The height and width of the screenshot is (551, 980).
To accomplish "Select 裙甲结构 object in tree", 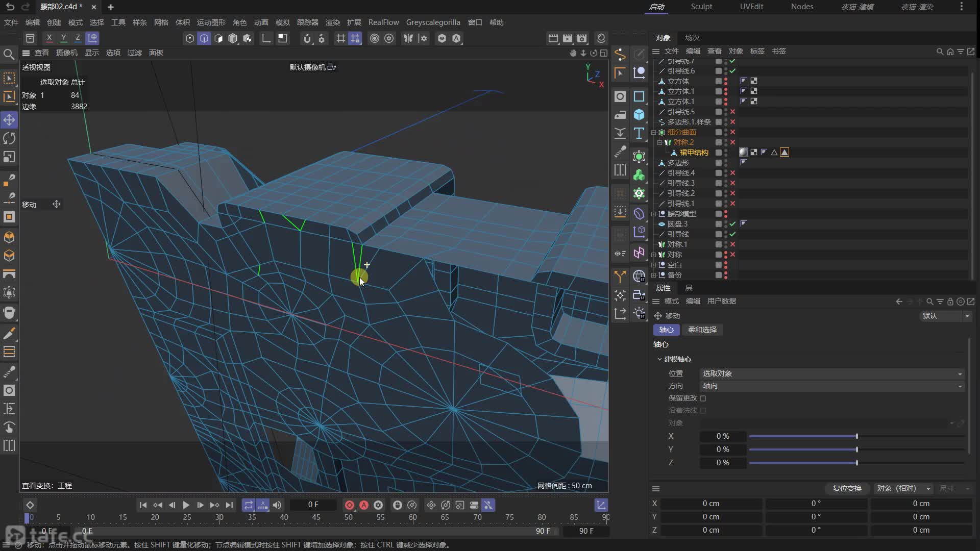I will click(x=694, y=153).
